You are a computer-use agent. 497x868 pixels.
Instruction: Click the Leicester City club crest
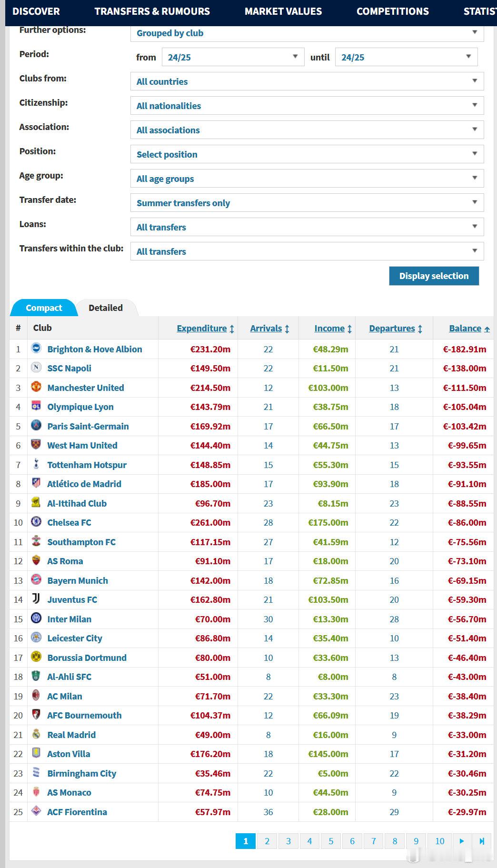point(36,637)
